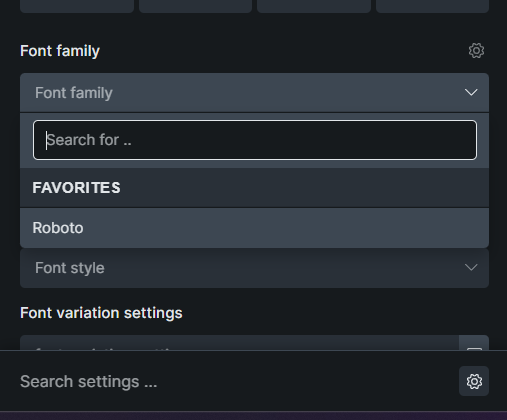The width and height of the screenshot is (507, 420).
Task: Click the purple strip below the settings panel
Action: [253, 416]
